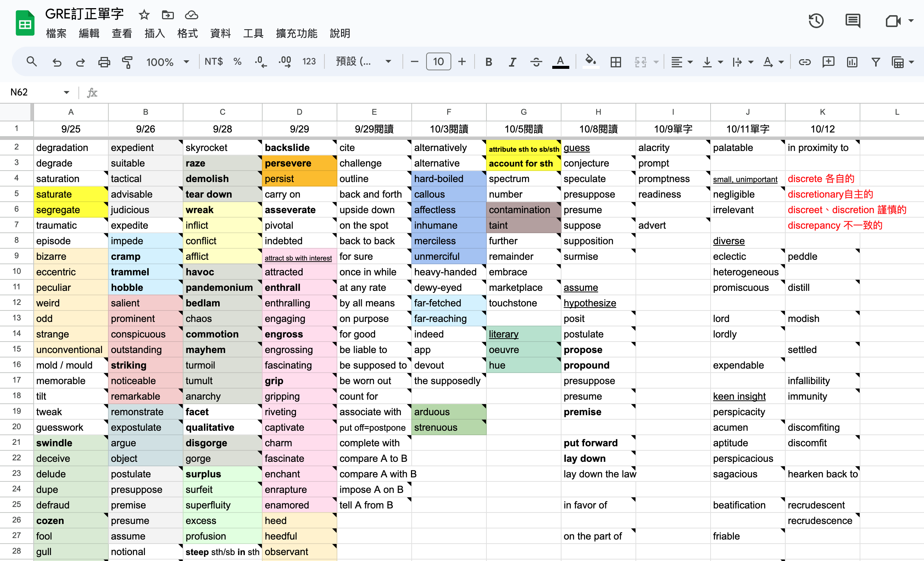Open the 123 number format menu
Image resolution: width=924 pixels, height=561 pixels.
click(x=309, y=61)
